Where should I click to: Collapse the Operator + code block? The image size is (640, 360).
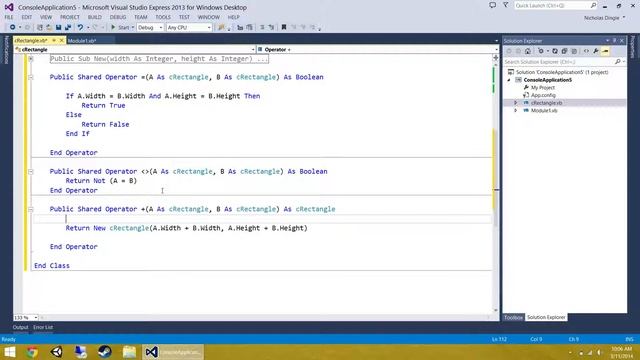click(31, 209)
